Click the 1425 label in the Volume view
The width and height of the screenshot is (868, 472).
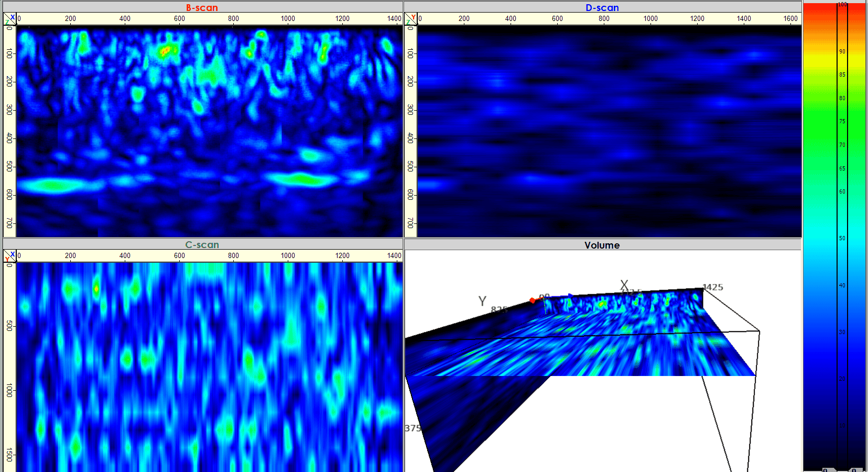click(713, 287)
